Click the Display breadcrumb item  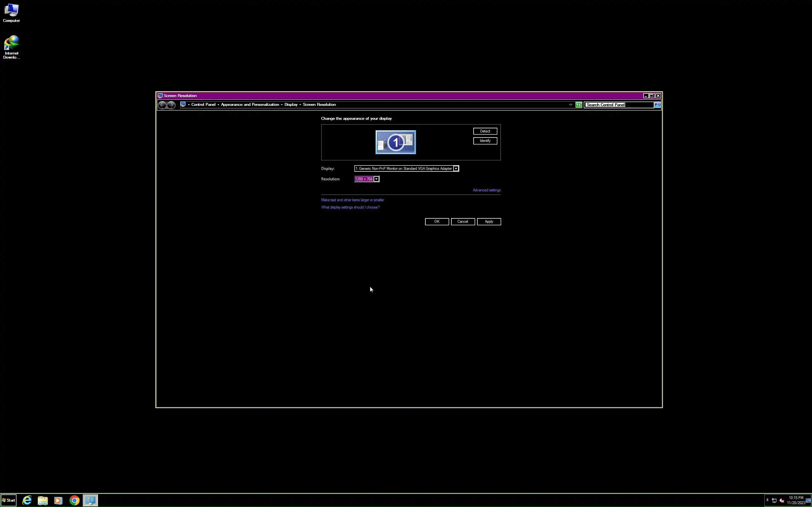click(x=291, y=105)
